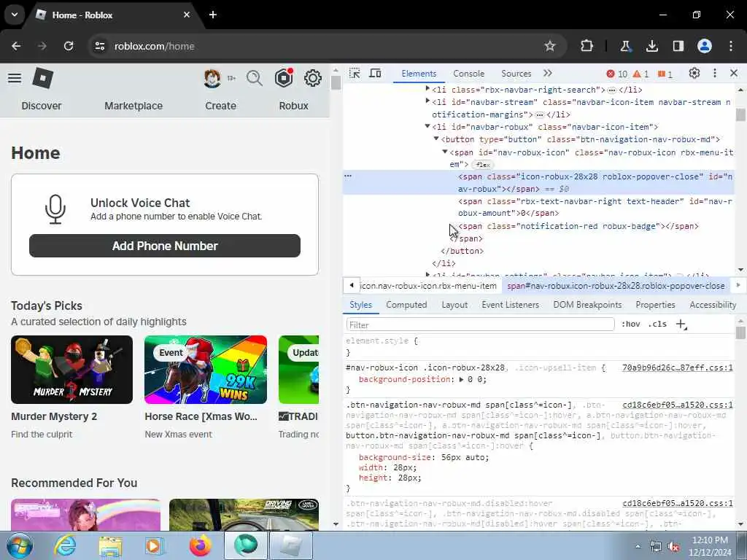This screenshot has height=560, width=747.
Task: Open the Chrome extensions puzzle icon
Action: click(x=587, y=46)
